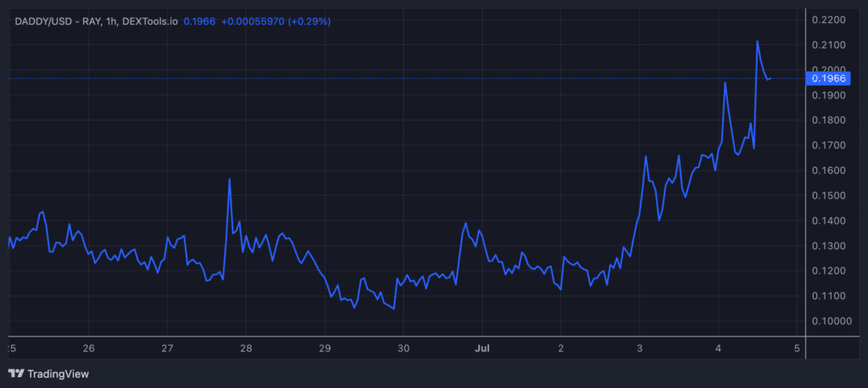Click the 0.1800 price axis label
868x388 pixels.
828,120
